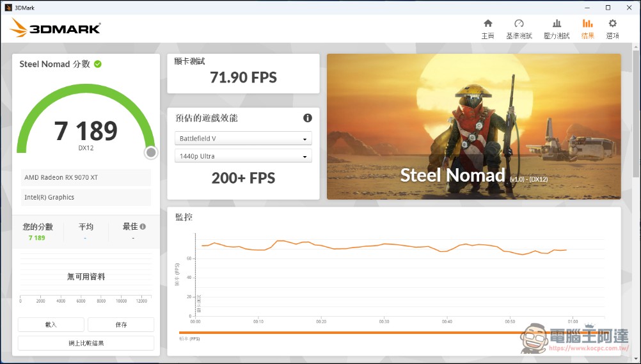Minimize the 3DMark window
This screenshot has width=641, height=364.
pyautogui.click(x=587, y=8)
